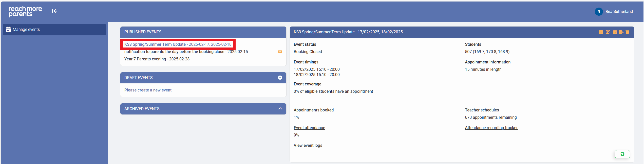Add a new draft event with plus icon
This screenshot has width=644, height=164.
click(x=280, y=78)
